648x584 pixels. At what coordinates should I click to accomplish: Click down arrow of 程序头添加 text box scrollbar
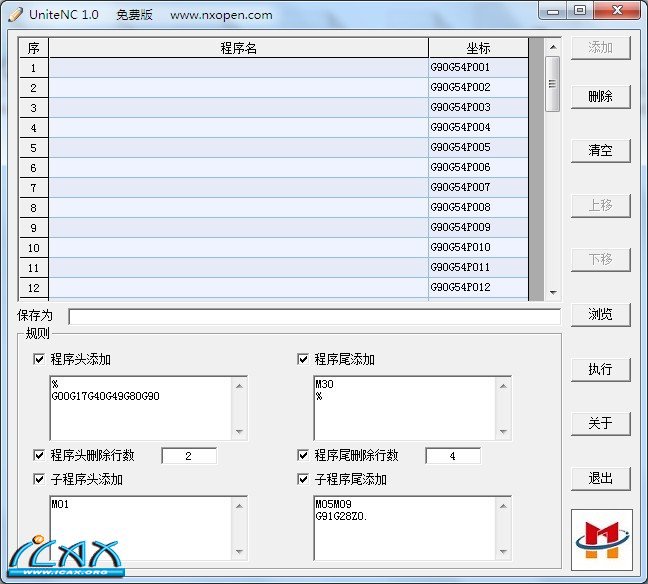coord(239,431)
